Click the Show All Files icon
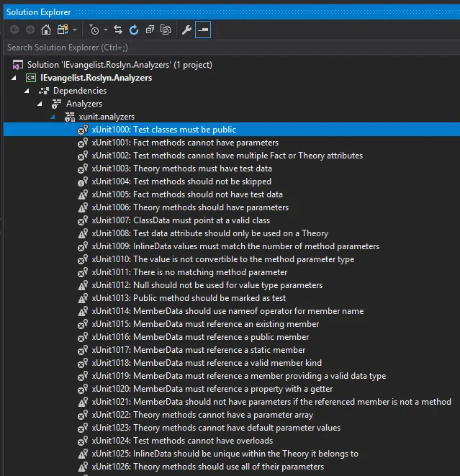Image resolution: width=460 pixels, height=476 pixels. tap(166, 30)
